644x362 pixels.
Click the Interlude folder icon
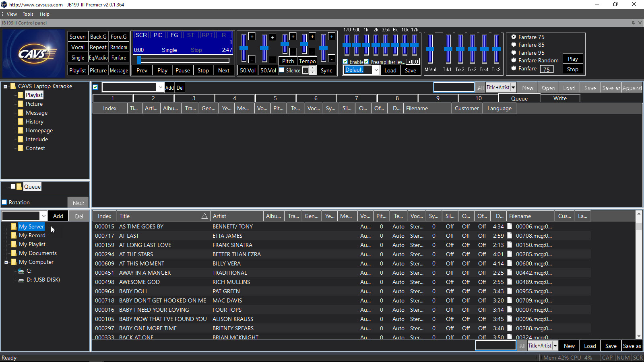coord(21,139)
